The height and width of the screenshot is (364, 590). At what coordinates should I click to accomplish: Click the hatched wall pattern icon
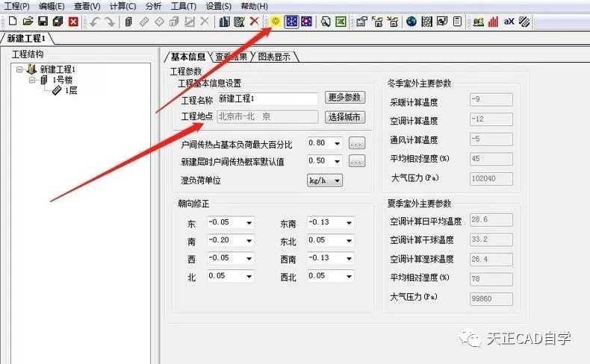coord(426,22)
